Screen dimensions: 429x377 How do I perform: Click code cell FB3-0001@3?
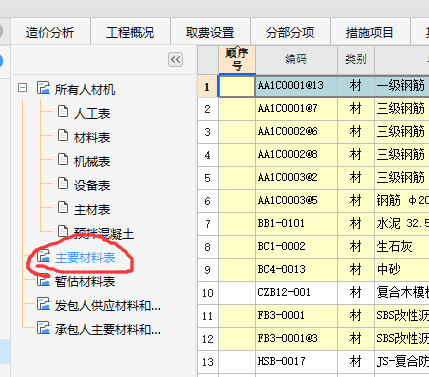click(296, 339)
